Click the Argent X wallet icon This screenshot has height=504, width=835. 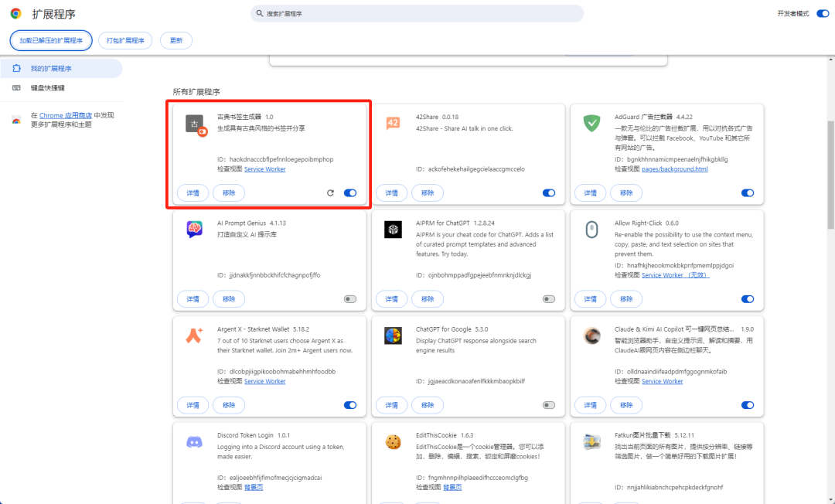click(194, 335)
